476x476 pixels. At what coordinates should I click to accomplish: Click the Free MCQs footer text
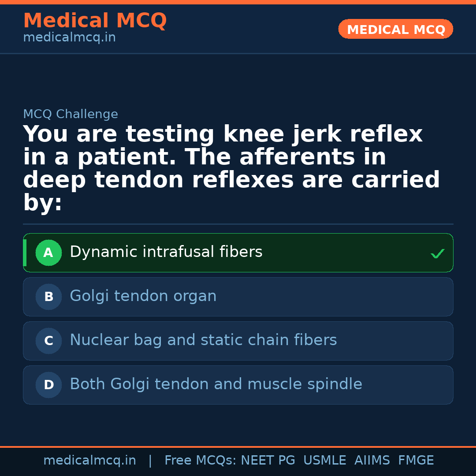click(200, 461)
